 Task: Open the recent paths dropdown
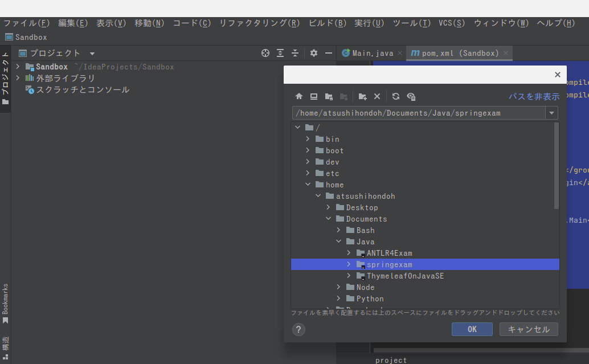[551, 113]
